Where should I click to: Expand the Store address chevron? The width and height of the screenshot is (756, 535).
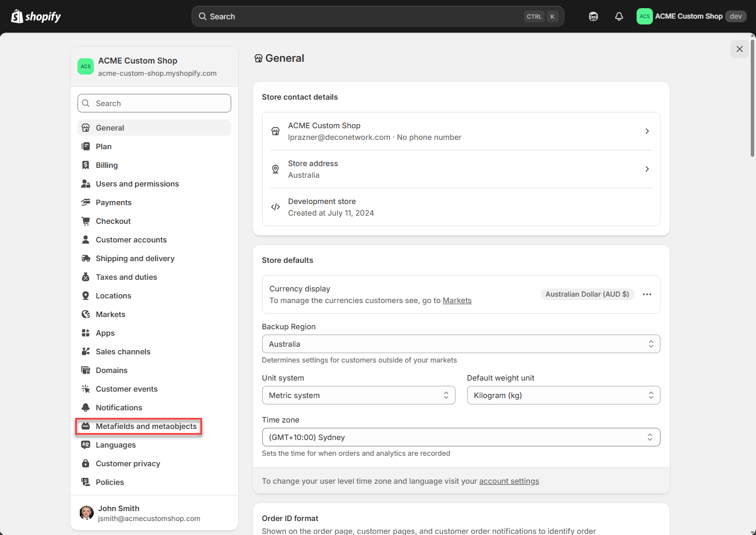coord(647,169)
